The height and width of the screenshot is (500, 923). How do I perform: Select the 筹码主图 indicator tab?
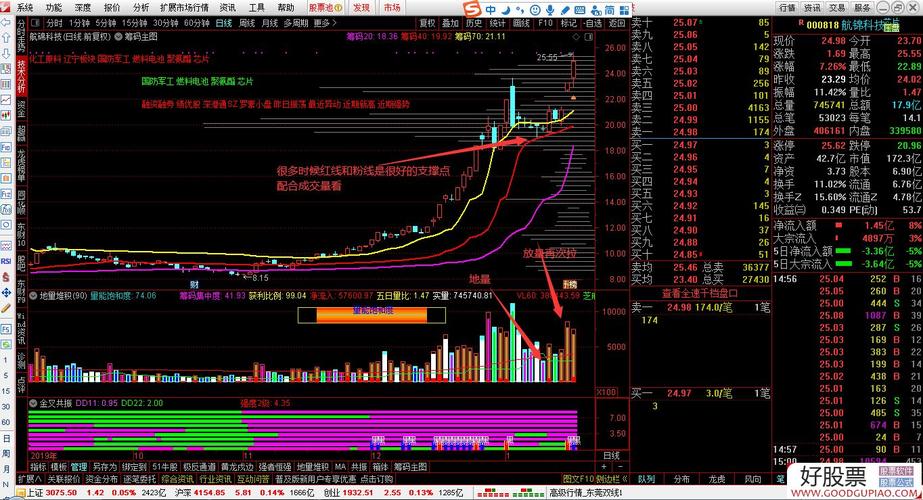pos(410,467)
